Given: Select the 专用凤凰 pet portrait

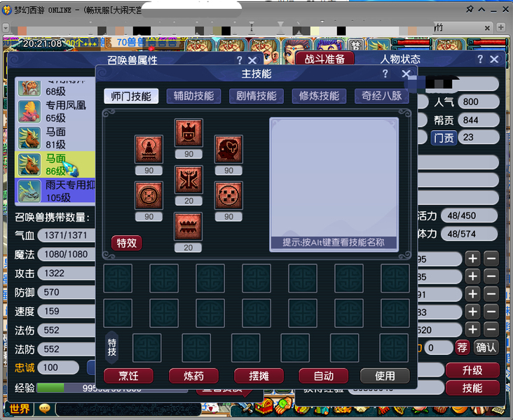Looking at the screenshot, I should click(29, 111).
